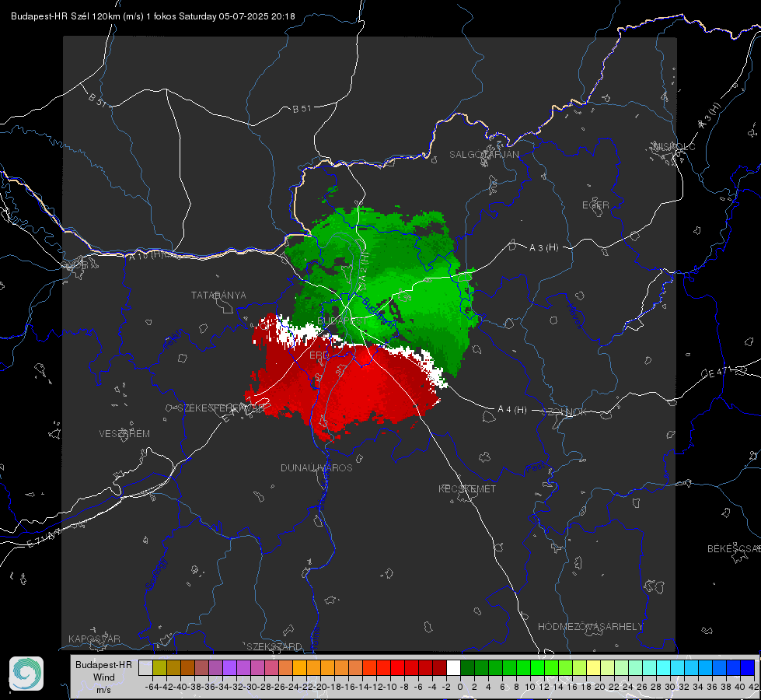
Task: Click the BUDAPEST city label
Action: tap(342, 321)
